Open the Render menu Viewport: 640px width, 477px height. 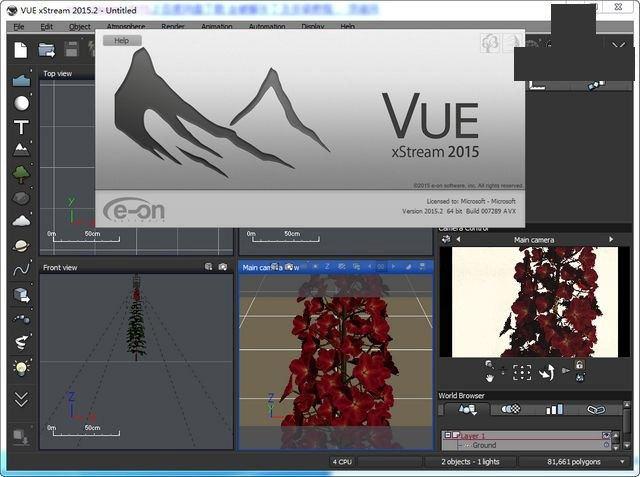click(x=173, y=26)
